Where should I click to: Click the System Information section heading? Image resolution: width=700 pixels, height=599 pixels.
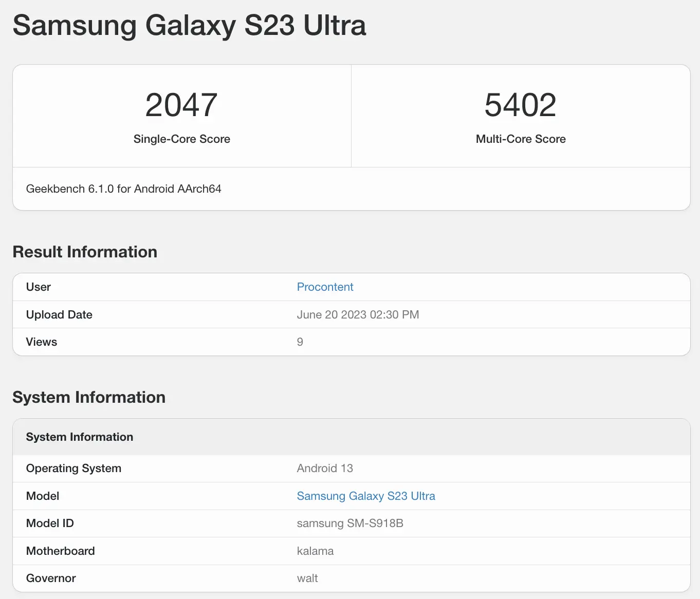(89, 397)
